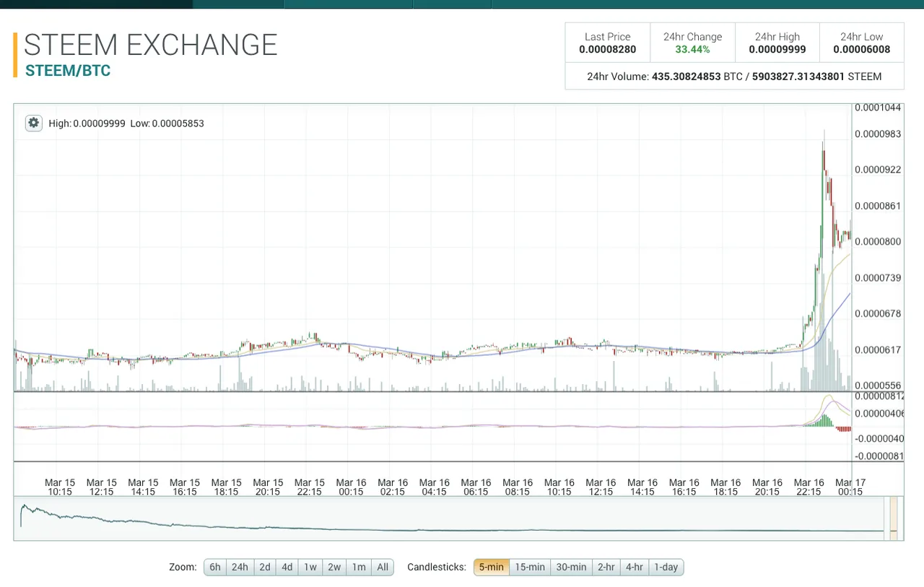Click the chart Low: 0.00005853 readout
924x587 pixels.
click(167, 123)
